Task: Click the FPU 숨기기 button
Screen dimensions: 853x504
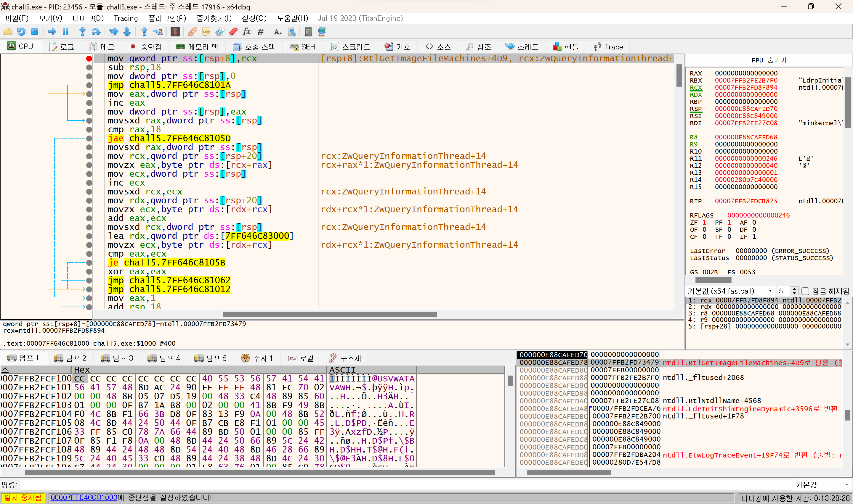Action: [769, 60]
